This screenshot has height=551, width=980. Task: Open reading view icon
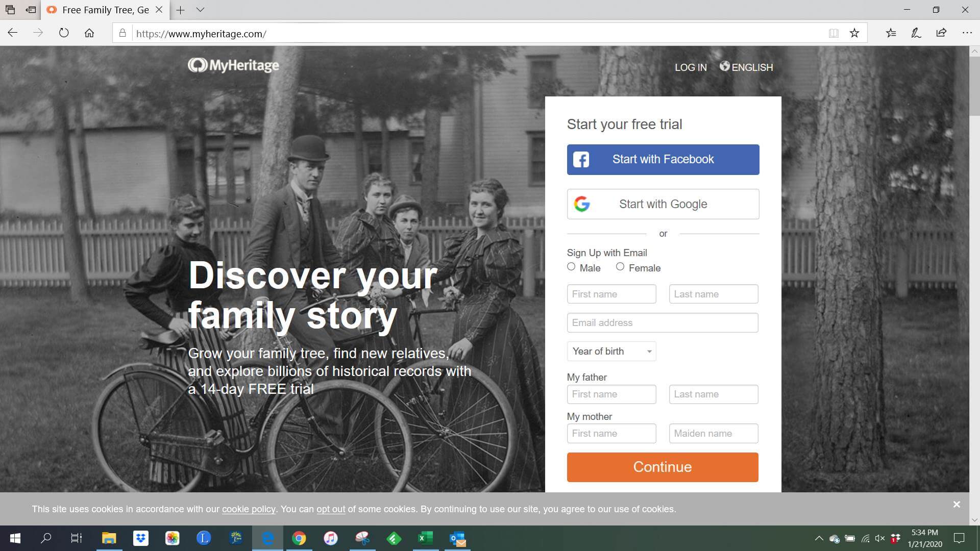click(x=834, y=33)
